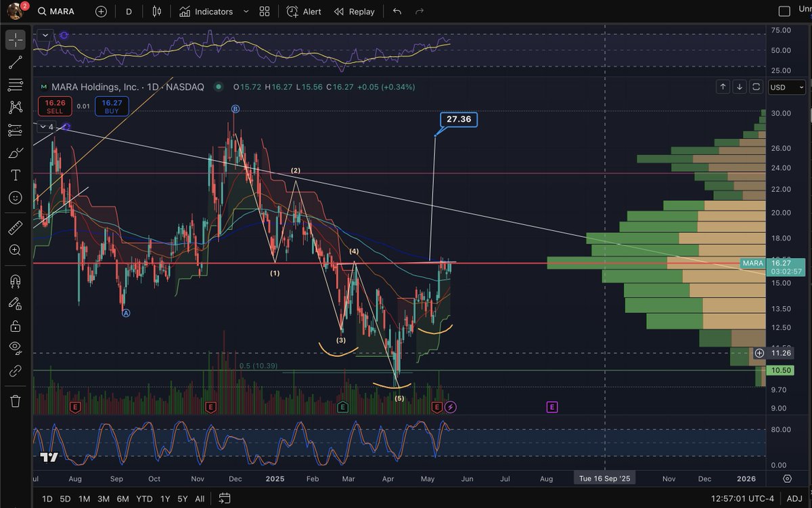Expand the indicator templates chevron
Screen dimensions: 812x508
click(246, 12)
